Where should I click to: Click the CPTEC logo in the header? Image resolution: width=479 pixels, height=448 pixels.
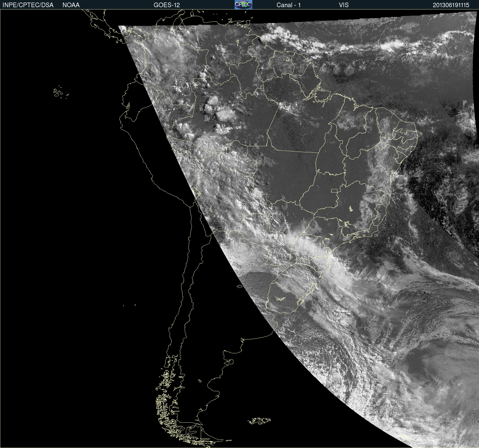(243, 5)
